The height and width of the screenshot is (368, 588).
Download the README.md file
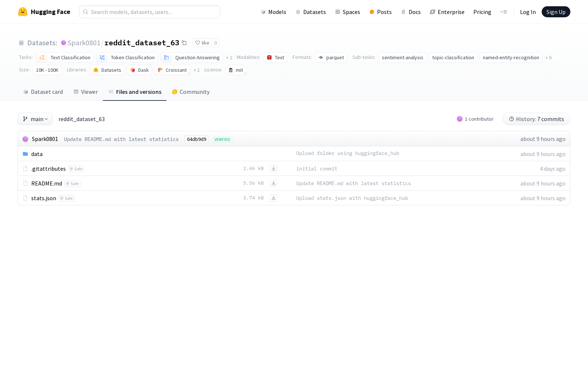pyautogui.click(x=273, y=183)
